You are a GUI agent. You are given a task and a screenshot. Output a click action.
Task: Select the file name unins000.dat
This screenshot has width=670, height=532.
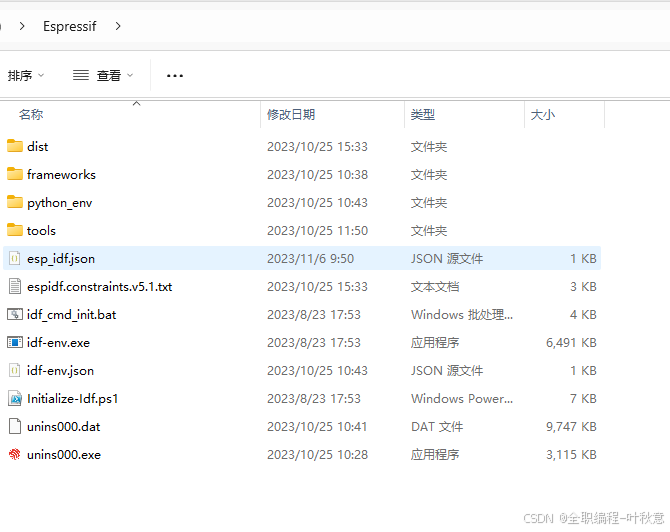[x=63, y=427]
